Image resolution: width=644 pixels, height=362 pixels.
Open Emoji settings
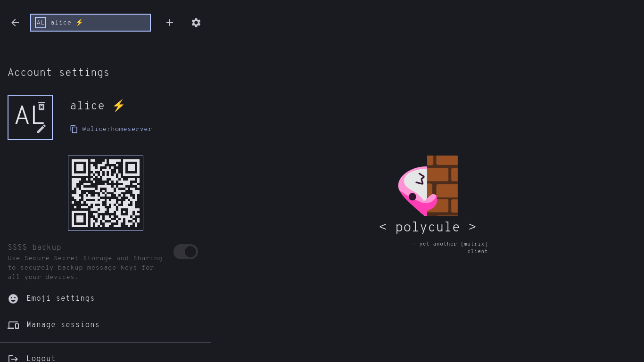(x=60, y=298)
